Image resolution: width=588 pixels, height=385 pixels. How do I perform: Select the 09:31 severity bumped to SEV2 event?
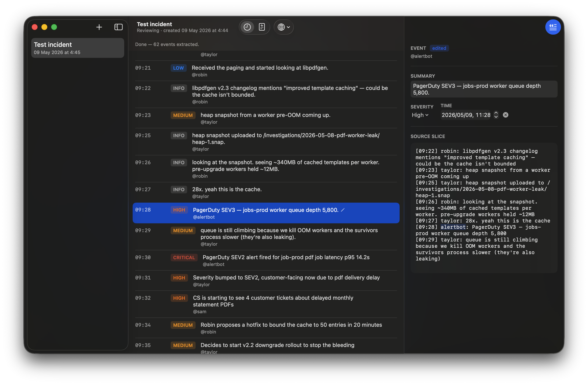266,281
